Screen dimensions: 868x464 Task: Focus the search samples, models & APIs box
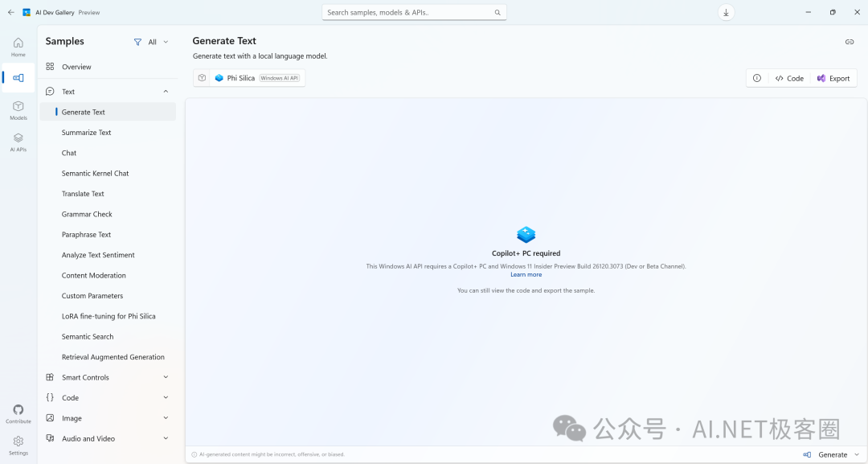414,12
